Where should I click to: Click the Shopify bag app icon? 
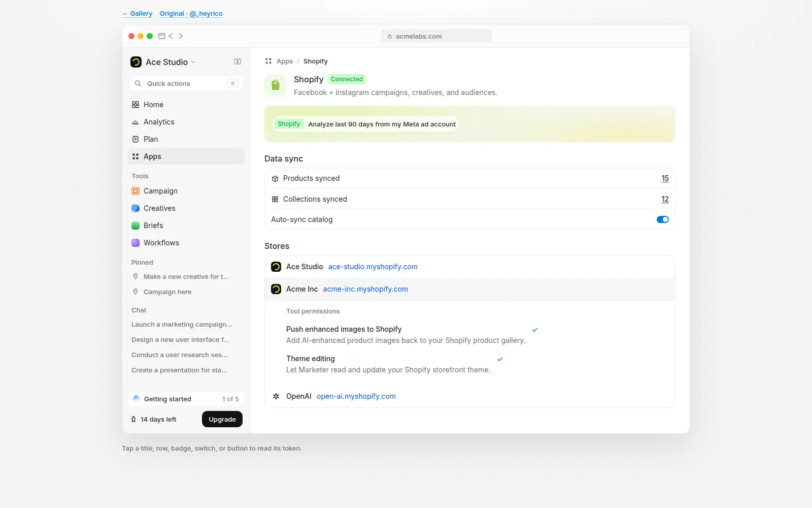(x=276, y=85)
